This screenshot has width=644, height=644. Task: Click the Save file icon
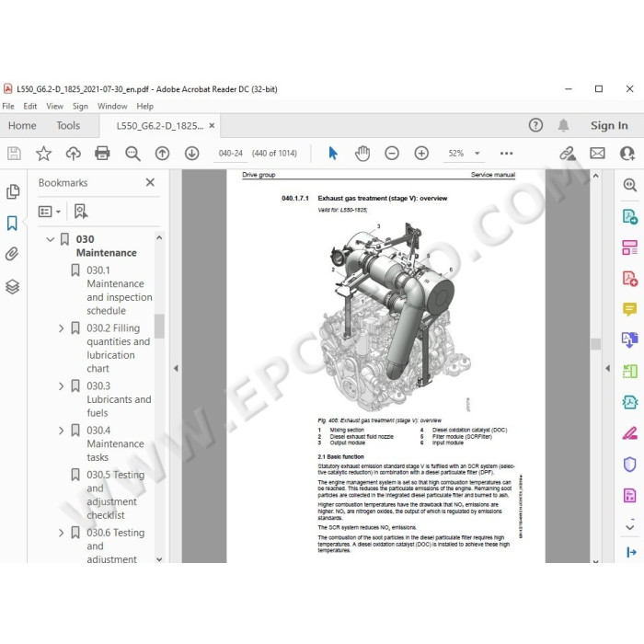pyautogui.click(x=14, y=154)
